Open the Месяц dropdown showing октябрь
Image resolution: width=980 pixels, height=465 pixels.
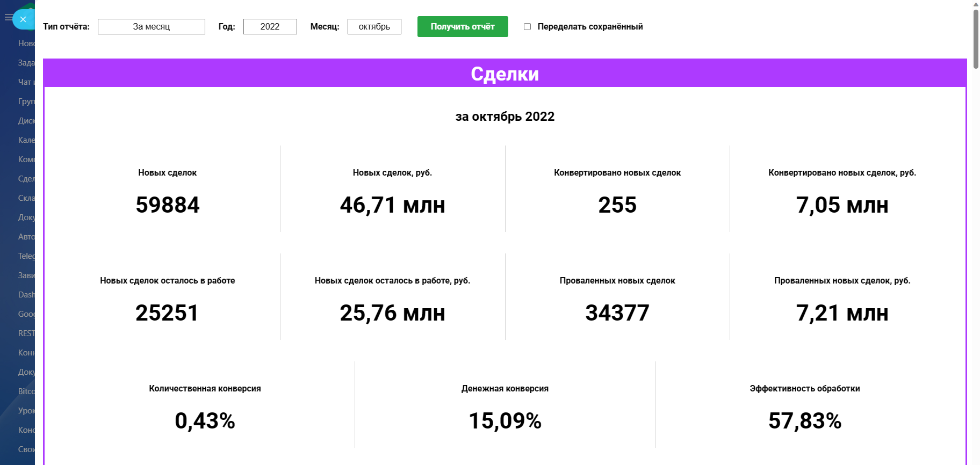coord(374,26)
